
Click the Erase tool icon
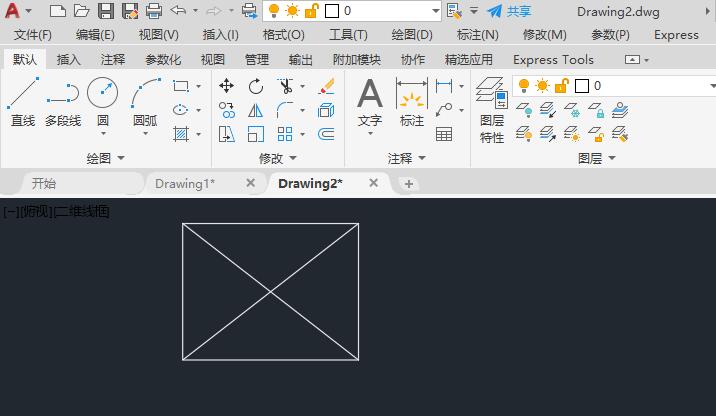tap(326, 86)
